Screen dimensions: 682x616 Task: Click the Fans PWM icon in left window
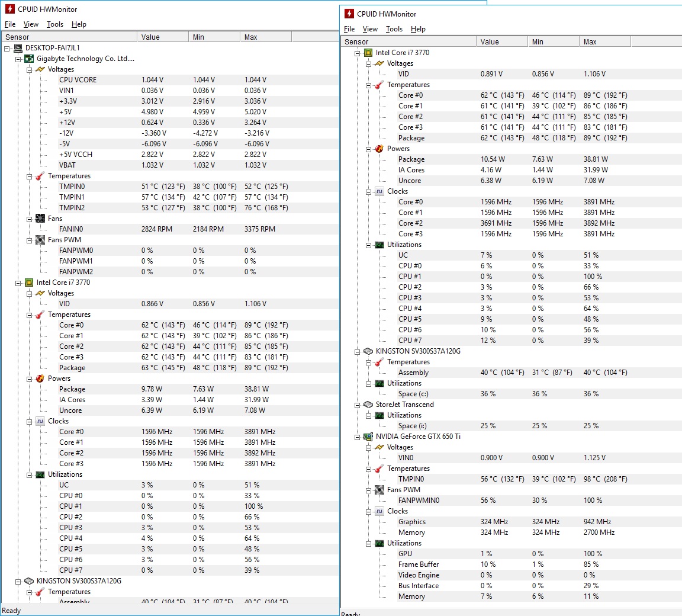[x=40, y=240]
